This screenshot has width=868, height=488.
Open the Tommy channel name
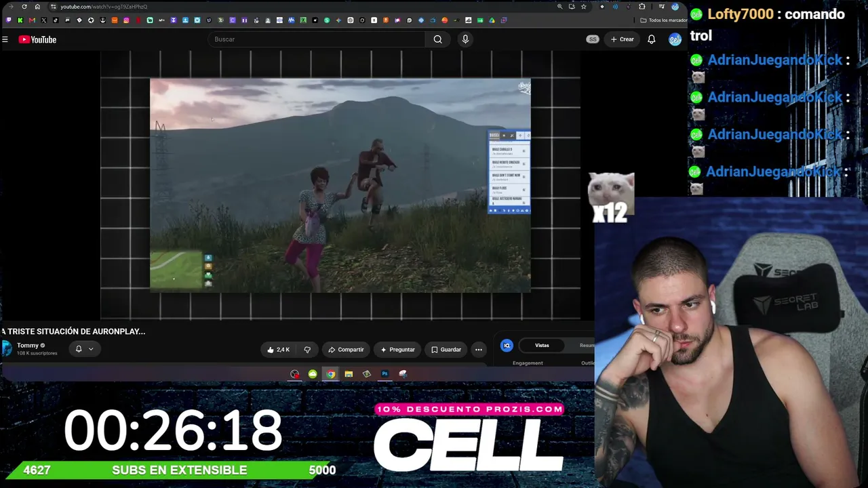[x=28, y=346]
